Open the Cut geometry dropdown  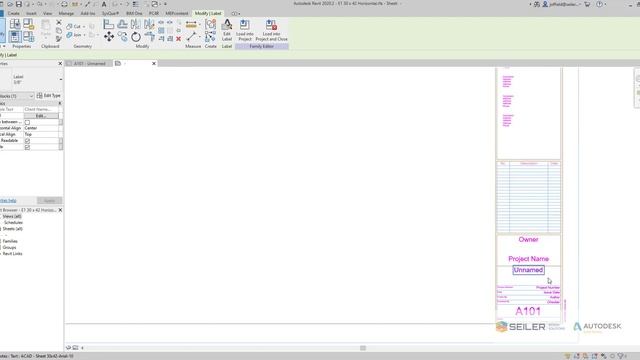[x=84, y=27]
